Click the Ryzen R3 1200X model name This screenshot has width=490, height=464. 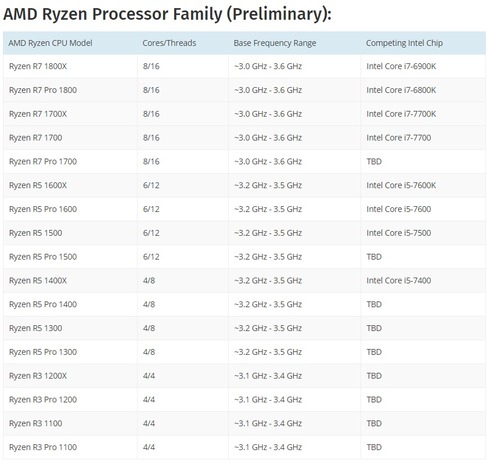[x=38, y=376]
